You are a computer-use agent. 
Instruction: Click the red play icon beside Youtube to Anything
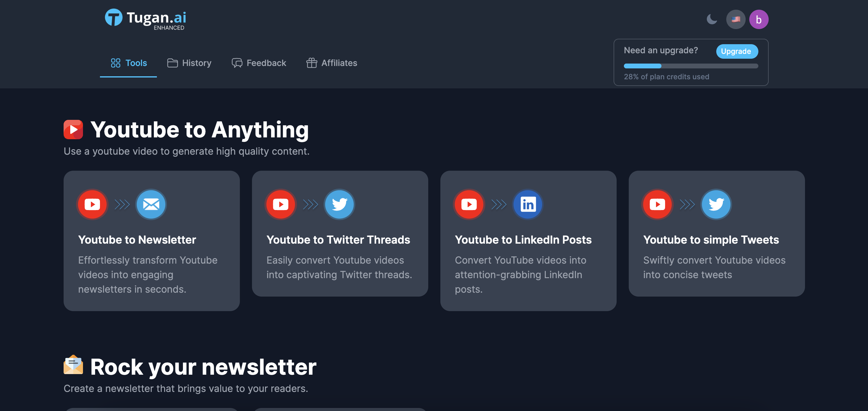(73, 130)
